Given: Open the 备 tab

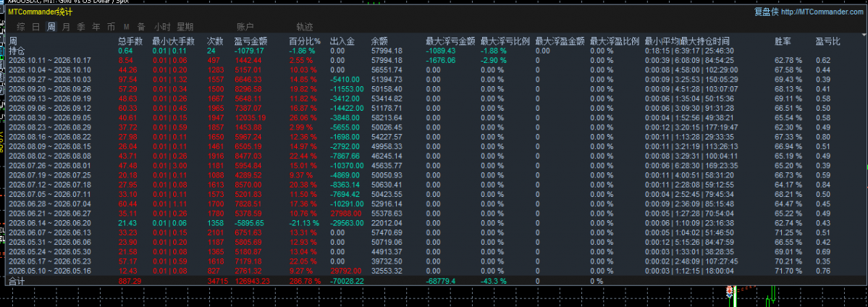Looking at the screenshot, I should (141, 27).
